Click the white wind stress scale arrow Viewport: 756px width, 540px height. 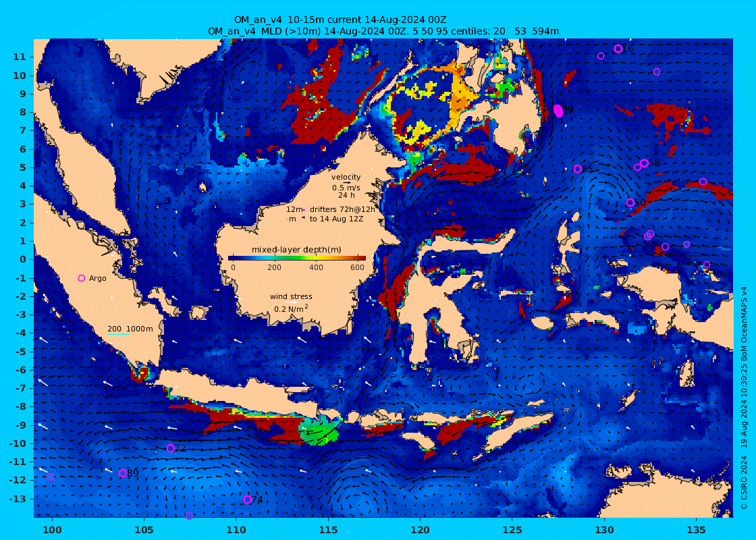(292, 302)
